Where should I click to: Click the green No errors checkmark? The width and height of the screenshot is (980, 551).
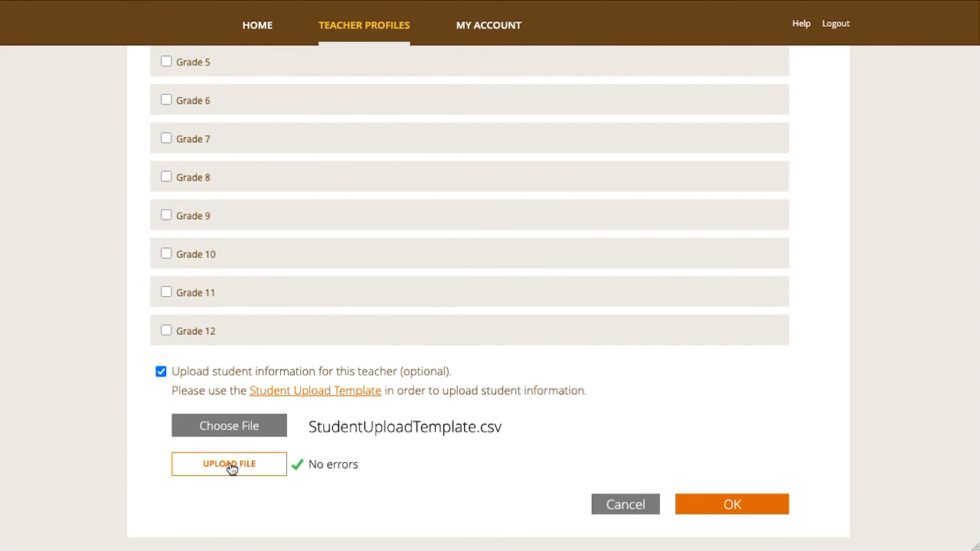coord(297,465)
